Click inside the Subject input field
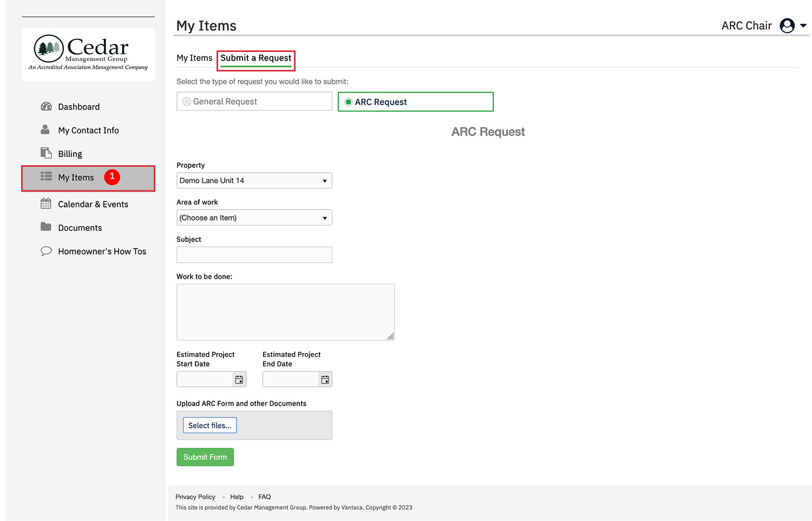Screen dimensions: 812x521 coord(254,255)
